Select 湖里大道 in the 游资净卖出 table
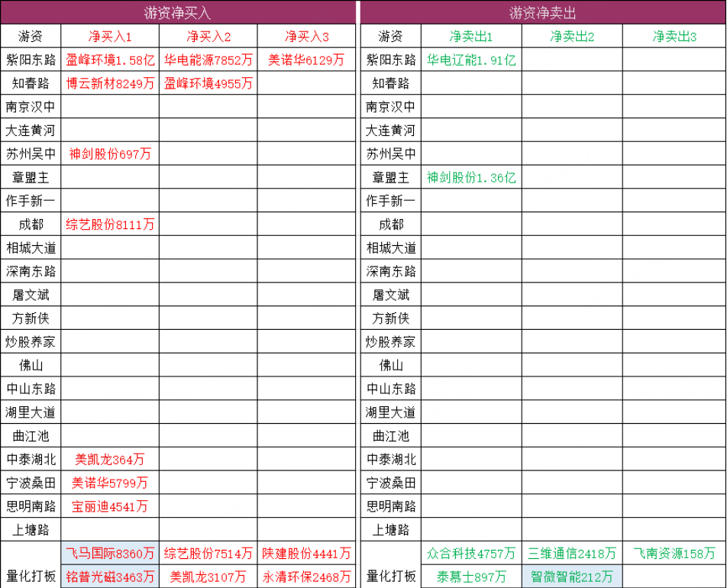This screenshot has height=588, width=727. [x=391, y=412]
